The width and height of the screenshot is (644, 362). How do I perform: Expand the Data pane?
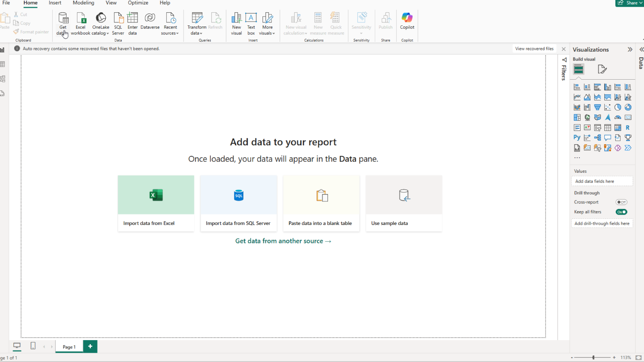coord(641,49)
